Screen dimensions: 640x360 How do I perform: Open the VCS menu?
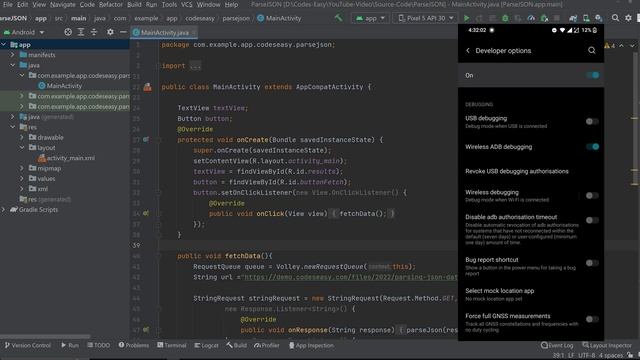point(187,4)
